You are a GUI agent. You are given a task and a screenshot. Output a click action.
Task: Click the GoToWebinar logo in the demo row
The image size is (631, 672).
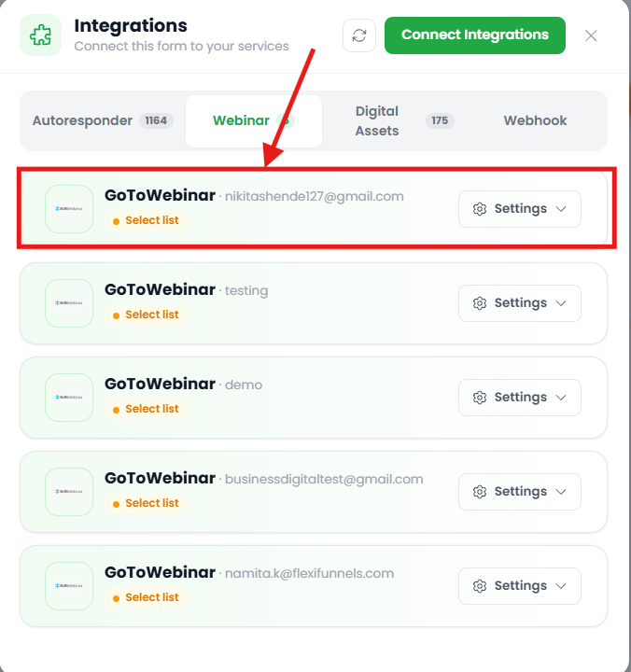(x=69, y=398)
